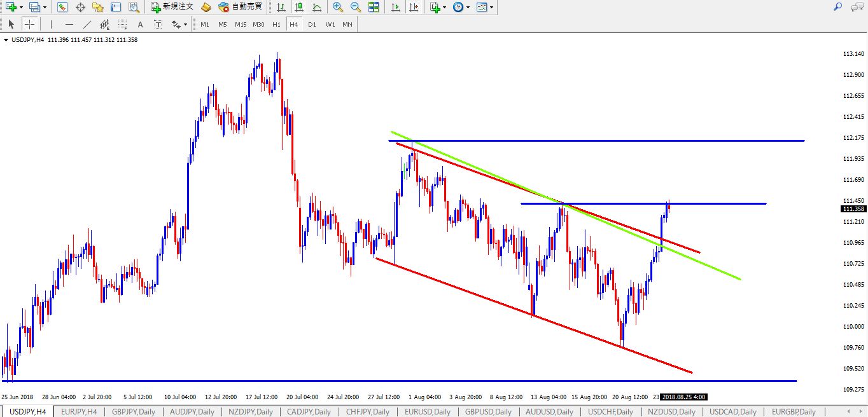The height and width of the screenshot is (417, 868).
Task: Open the GBPJPY,Daily chart tab
Action: pyautogui.click(x=134, y=412)
